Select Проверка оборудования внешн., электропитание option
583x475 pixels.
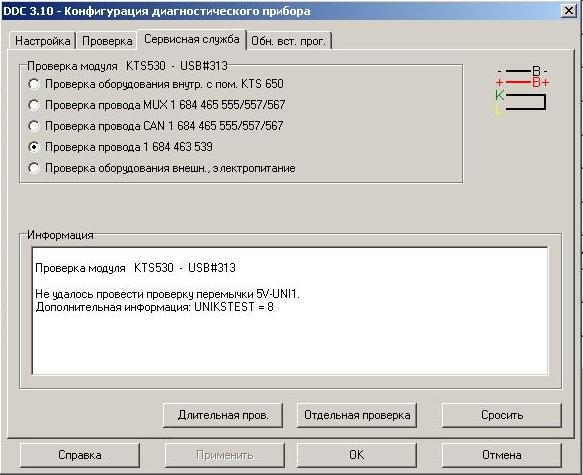coord(162,168)
